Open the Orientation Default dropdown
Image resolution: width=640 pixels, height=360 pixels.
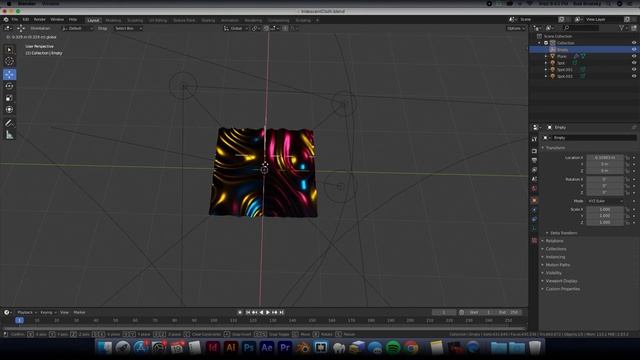(x=78, y=28)
